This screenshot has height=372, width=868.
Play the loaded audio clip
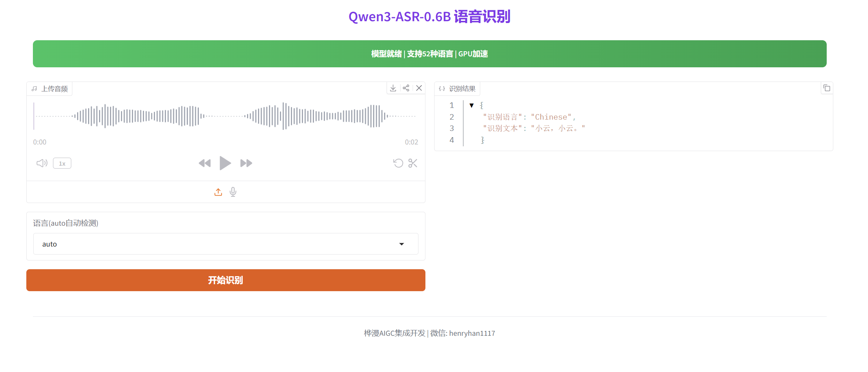(x=225, y=163)
